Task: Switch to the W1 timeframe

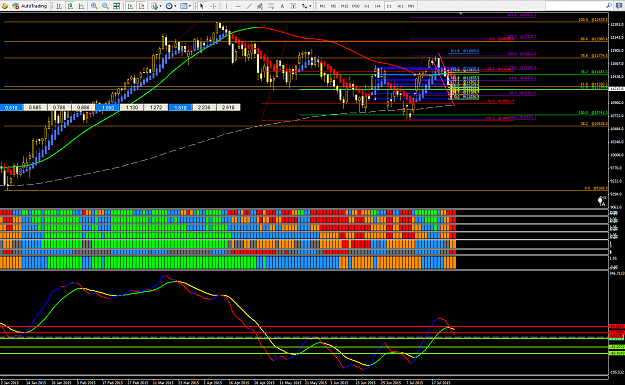Action: 400,6
